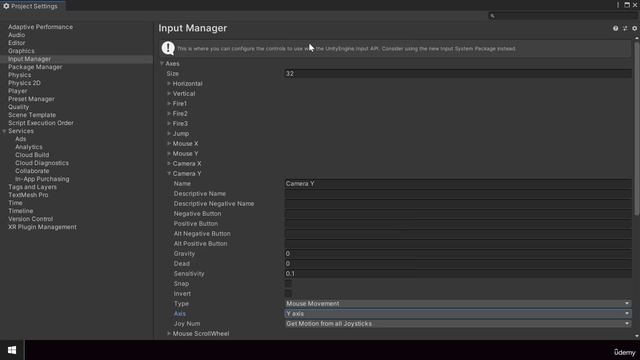Toggle the Snap checkbox

point(288,284)
